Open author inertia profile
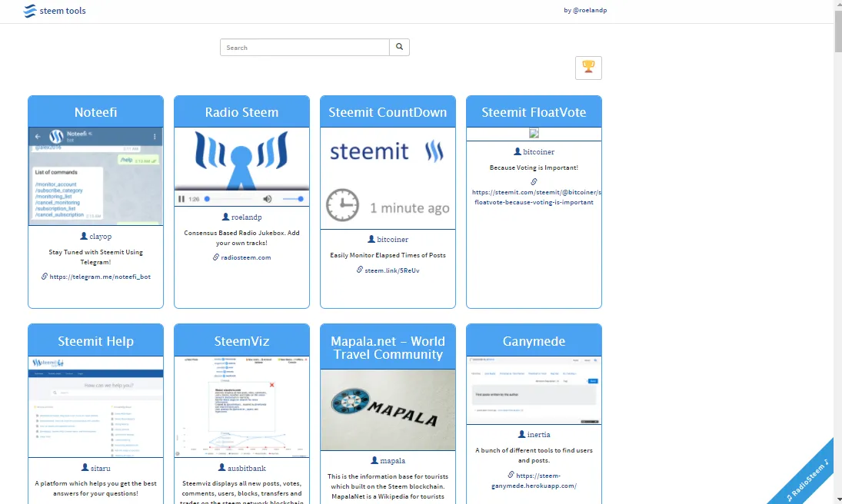842x504 pixels. [538, 435]
